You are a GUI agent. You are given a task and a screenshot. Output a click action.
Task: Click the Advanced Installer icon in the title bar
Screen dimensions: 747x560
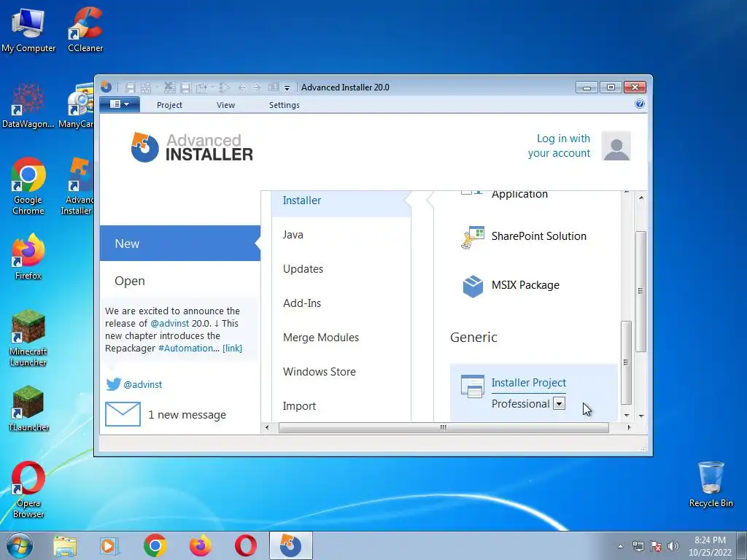(x=106, y=87)
